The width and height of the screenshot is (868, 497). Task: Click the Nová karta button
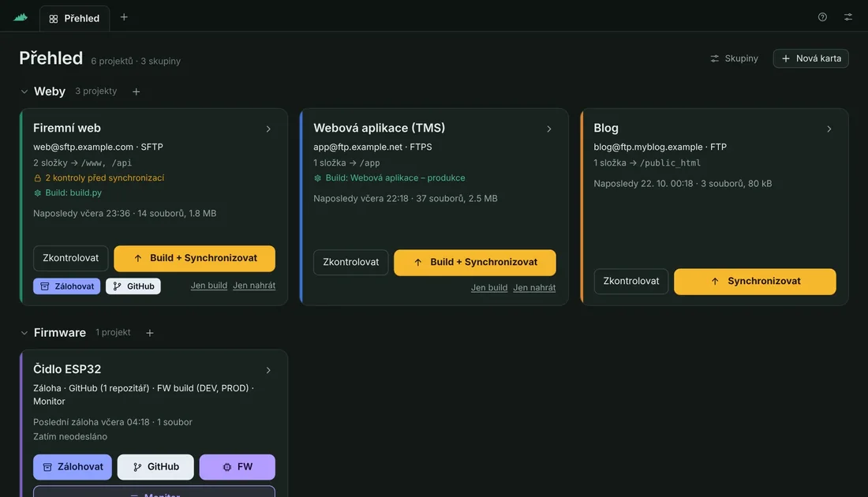(x=811, y=58)
